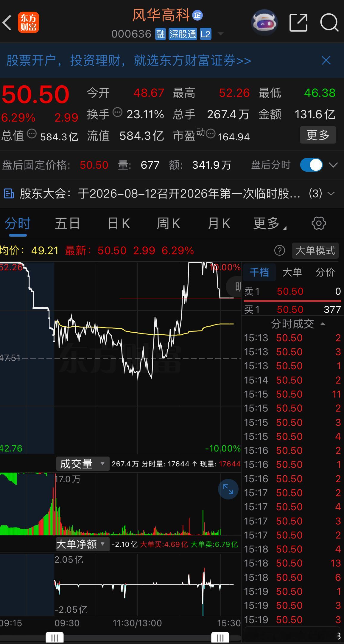Tap the 最高 52.26 value

tap(234, 93)
